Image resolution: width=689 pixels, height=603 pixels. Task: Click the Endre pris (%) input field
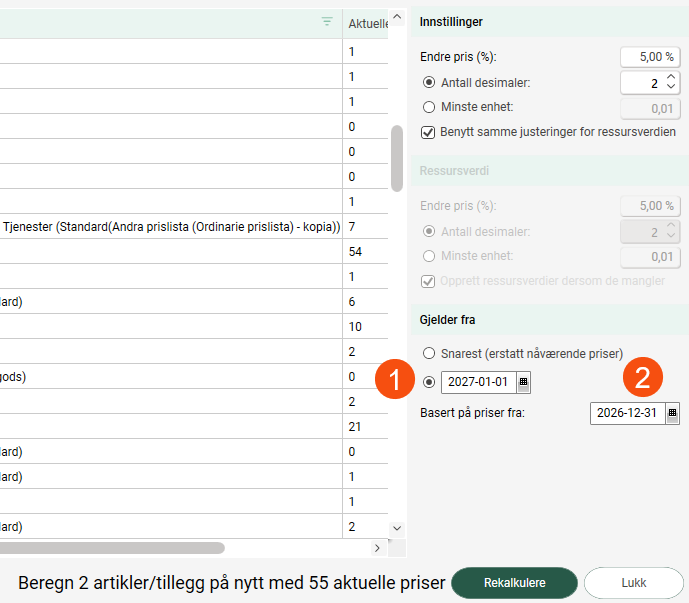[x=649, y=57]
